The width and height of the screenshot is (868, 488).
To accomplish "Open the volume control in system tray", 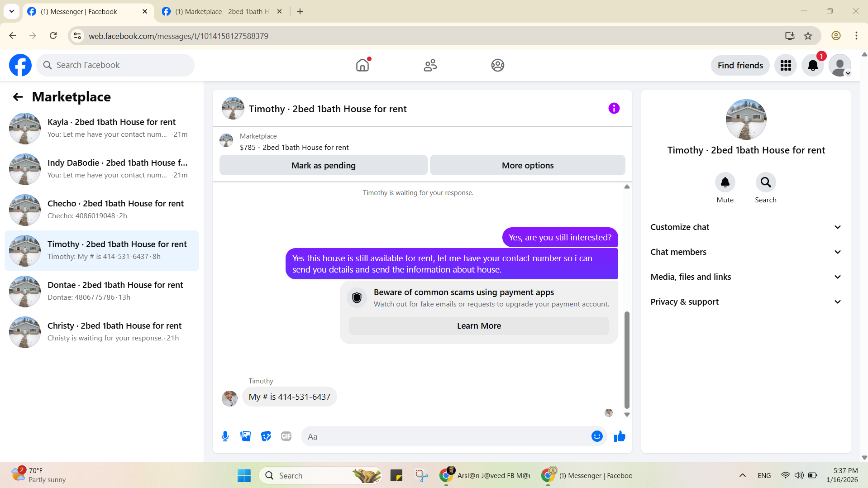I will point(799,475).
